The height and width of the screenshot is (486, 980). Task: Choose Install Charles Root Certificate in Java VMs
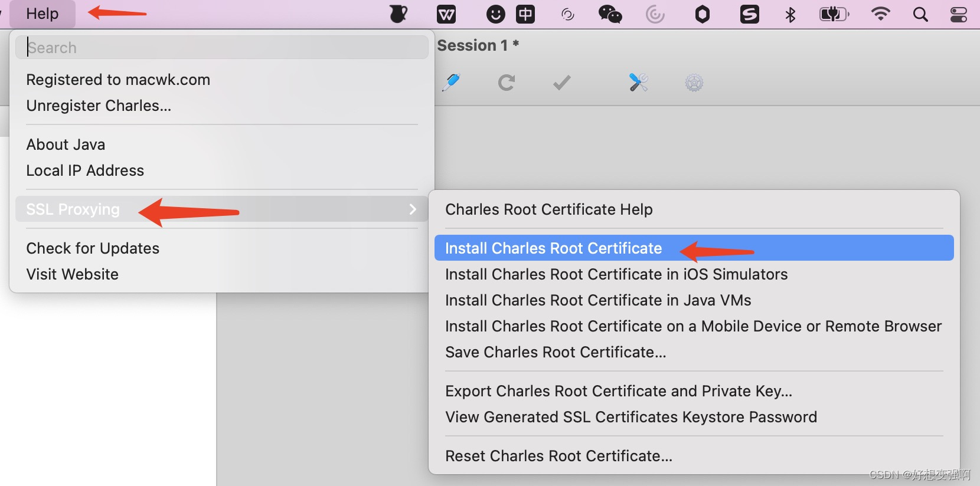598,300
